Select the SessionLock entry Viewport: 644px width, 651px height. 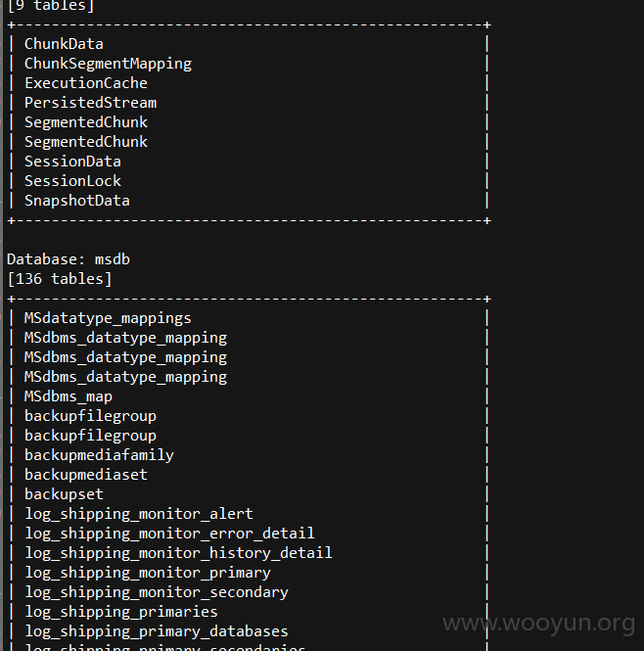pyautogui.click(x=72, y=181)
